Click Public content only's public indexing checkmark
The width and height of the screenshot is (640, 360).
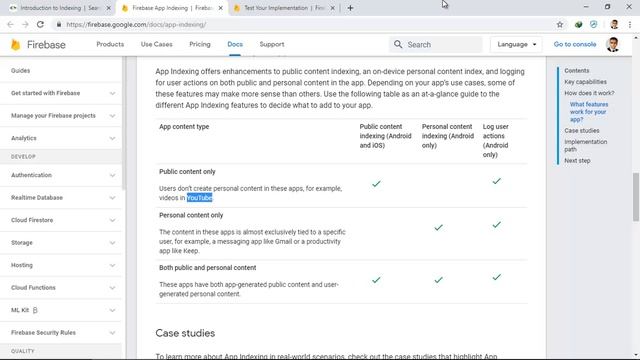coord(376,184)
